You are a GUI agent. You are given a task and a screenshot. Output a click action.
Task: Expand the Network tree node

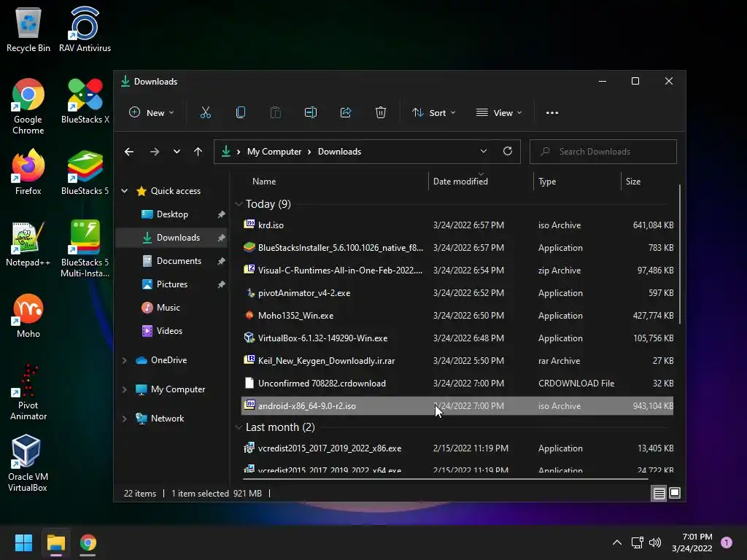(124, 419)
